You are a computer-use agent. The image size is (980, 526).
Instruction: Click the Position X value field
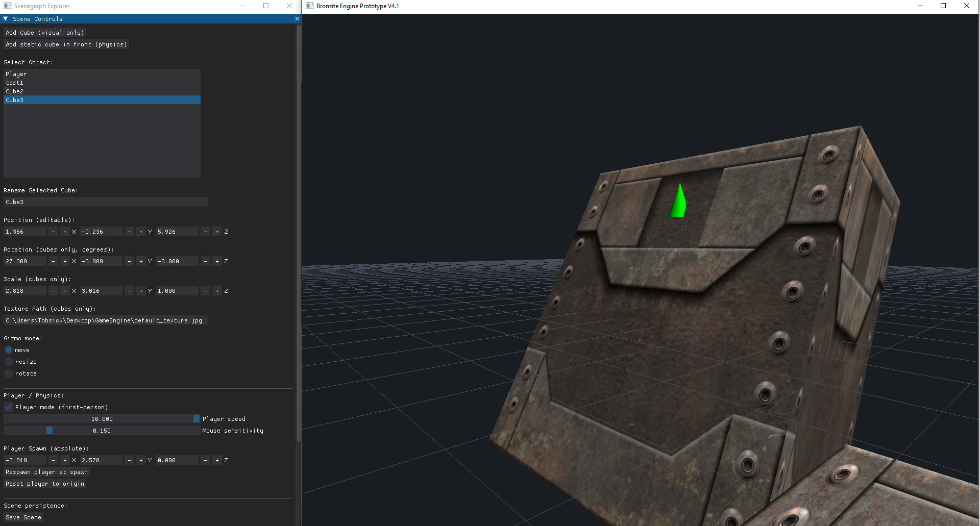point(25,232)
